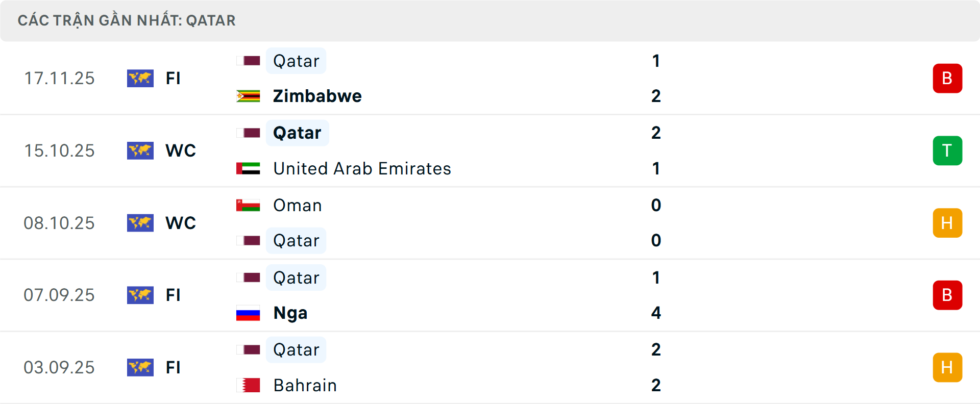
Task: Click the Oman flag icon
Action: tap(248, 205)
